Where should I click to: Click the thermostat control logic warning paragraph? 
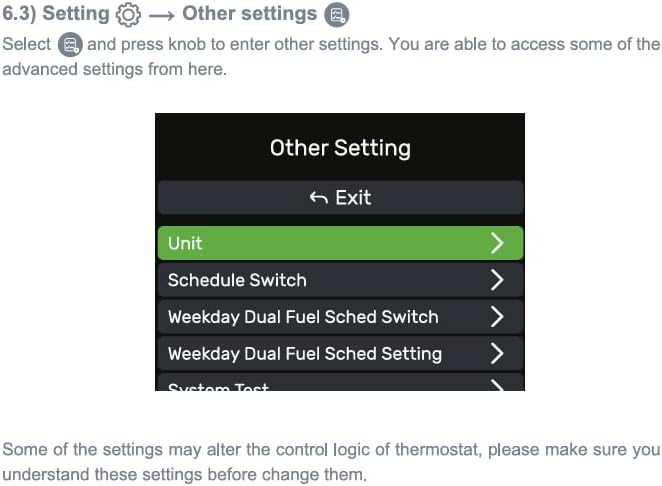click(x=331, y=462)
